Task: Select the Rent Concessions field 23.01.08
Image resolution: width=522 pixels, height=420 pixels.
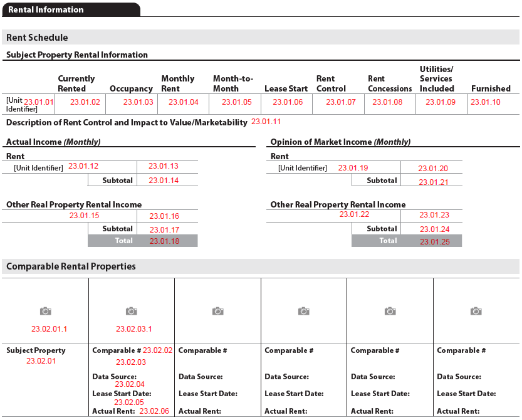Action: tap(387, 102)
